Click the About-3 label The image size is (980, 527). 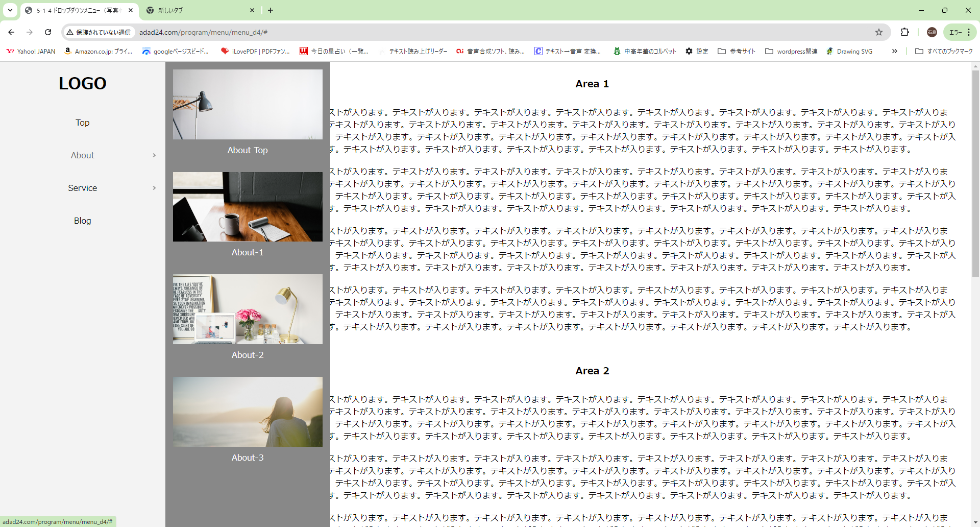[248, 458]
